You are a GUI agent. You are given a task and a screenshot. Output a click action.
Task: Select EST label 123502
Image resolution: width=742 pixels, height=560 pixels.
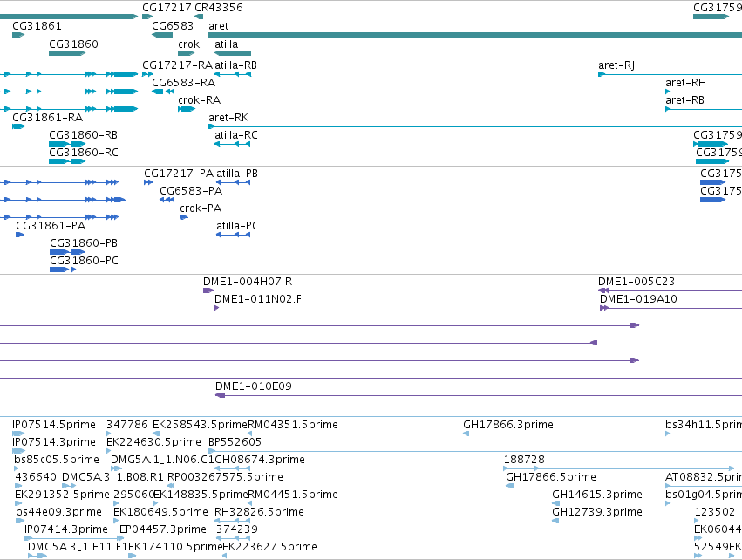coord(715,512)
